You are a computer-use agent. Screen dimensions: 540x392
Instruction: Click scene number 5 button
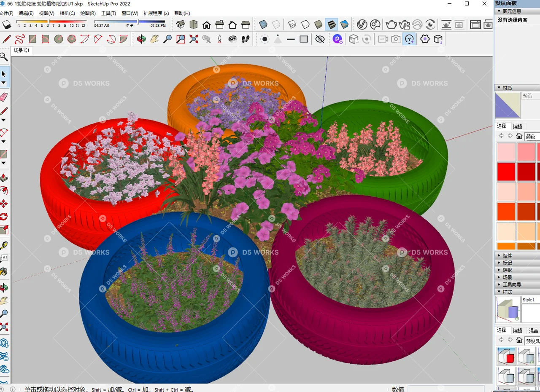coord(42,25)
